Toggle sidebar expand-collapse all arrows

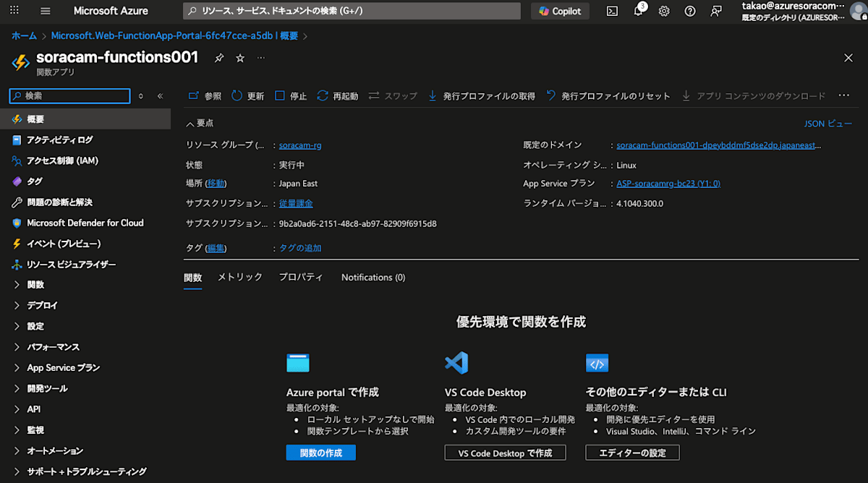click(x=141, y=95)
